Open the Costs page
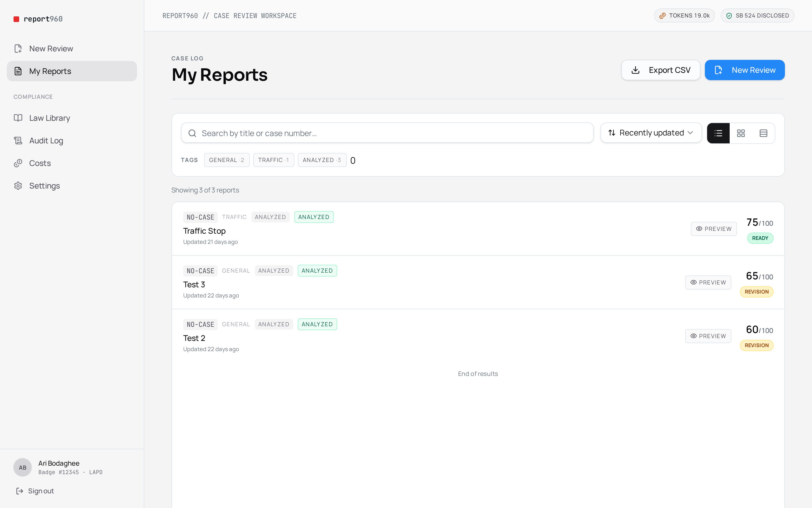The height and width of the screenshot is (508, 812). click(72, 163)
